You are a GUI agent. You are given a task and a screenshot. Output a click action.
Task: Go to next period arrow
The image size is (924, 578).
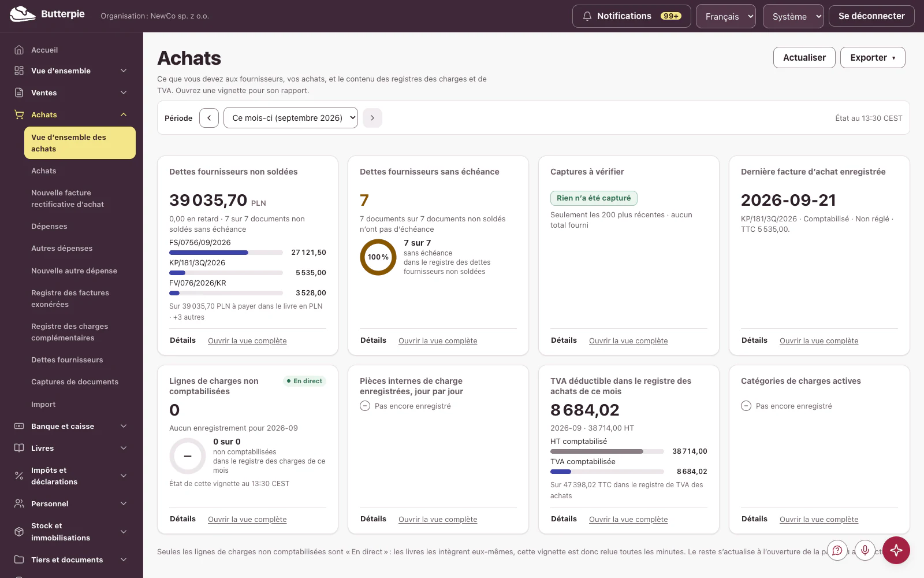(372, 118)
